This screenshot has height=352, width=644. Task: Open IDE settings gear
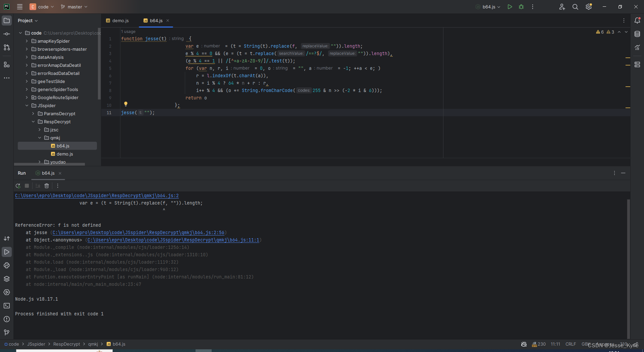point(589,7)
